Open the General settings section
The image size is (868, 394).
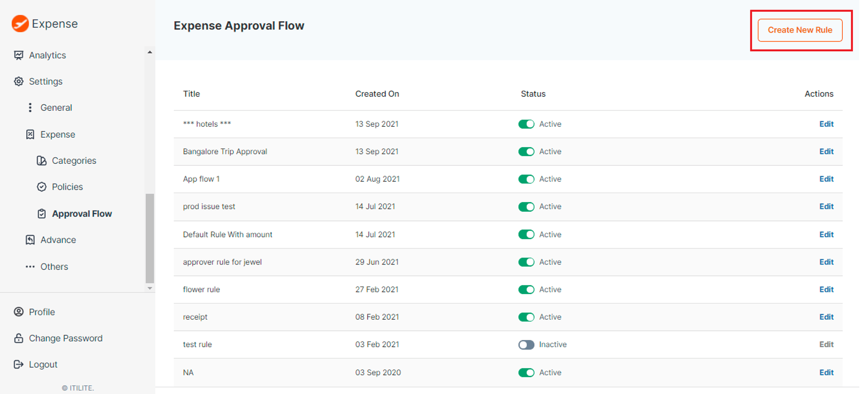pos(56,107)
